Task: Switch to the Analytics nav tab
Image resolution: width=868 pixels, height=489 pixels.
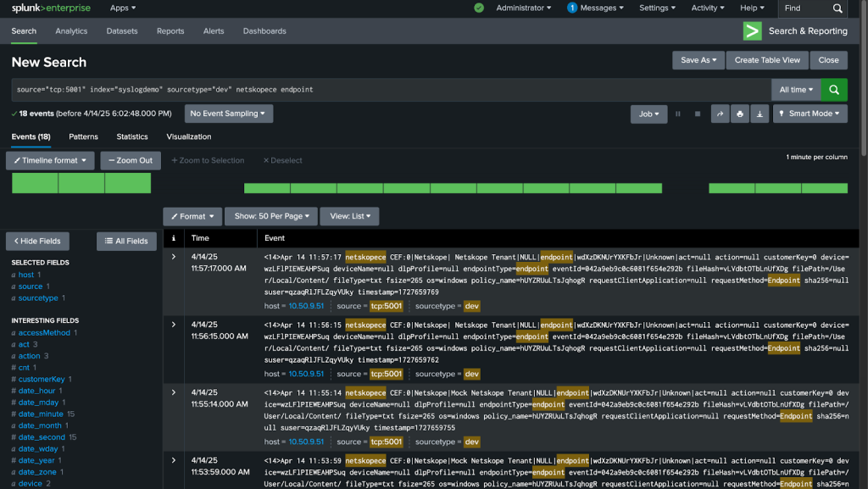Action: [x=71, y=31]
